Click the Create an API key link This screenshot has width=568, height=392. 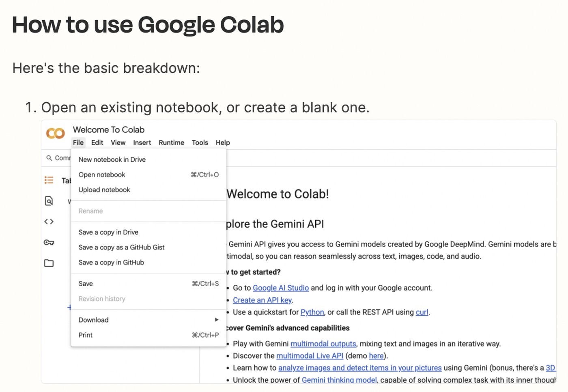(x=262, y=300)
